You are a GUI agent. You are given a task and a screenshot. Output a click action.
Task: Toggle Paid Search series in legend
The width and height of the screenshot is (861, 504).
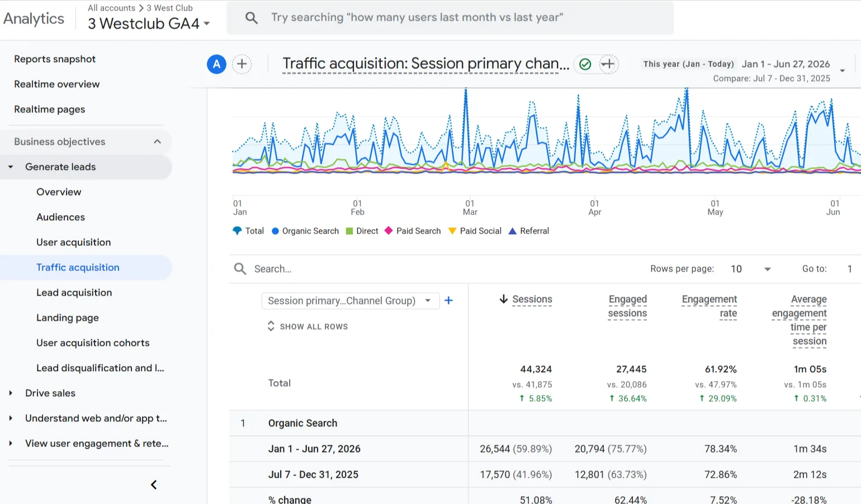click(413, 231)
